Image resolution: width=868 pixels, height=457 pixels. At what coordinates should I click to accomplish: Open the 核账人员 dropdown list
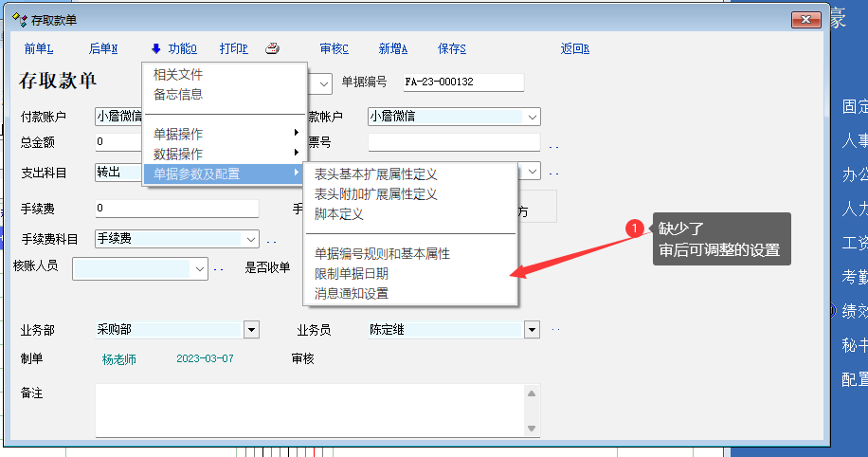[x=200, y=269]
